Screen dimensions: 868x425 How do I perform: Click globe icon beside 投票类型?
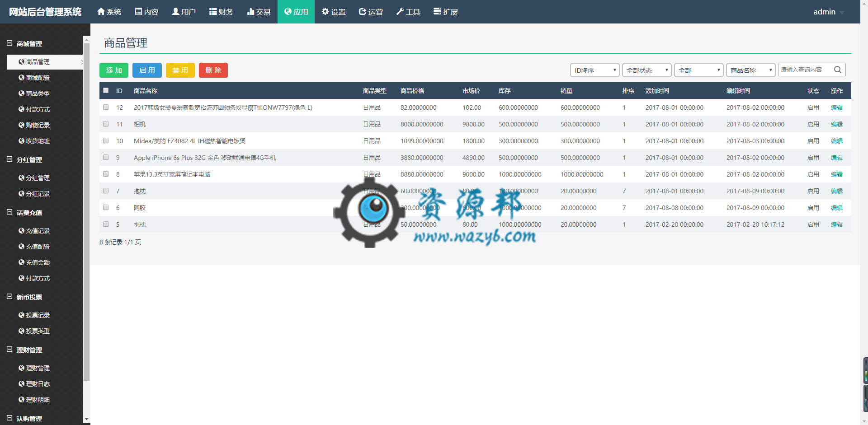21,331
